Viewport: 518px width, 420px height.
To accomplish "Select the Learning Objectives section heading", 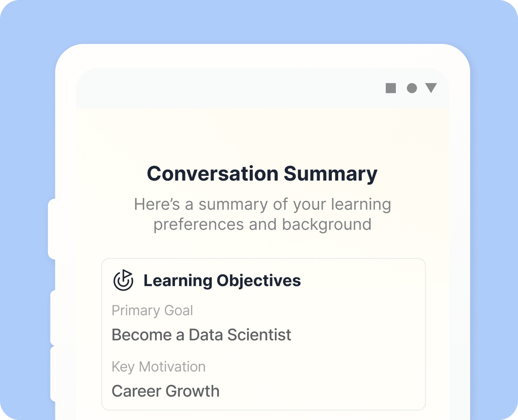I will tap(222, 280).
